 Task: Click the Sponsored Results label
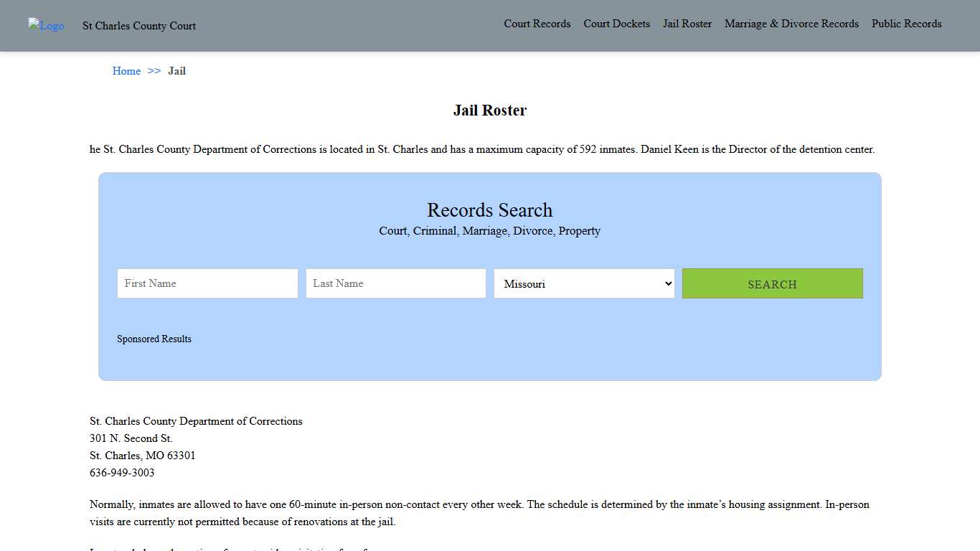154,339
